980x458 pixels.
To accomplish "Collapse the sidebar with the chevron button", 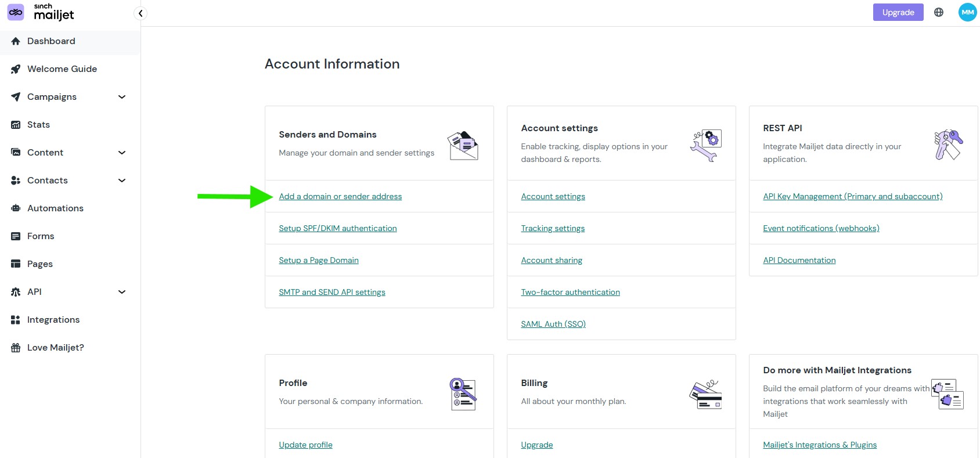I will tap(140, 13).
